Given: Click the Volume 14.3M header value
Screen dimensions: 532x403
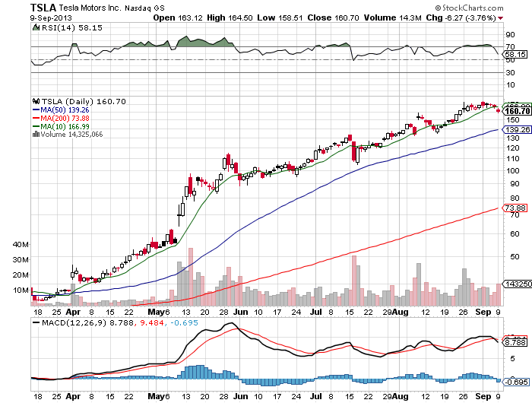Looking at the screenshot, I should point(393,18).
